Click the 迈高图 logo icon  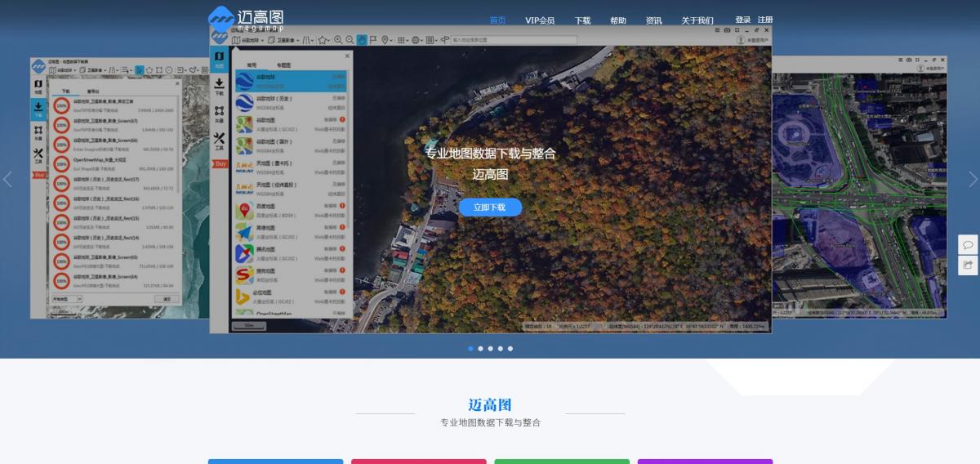tap(221, 19)
